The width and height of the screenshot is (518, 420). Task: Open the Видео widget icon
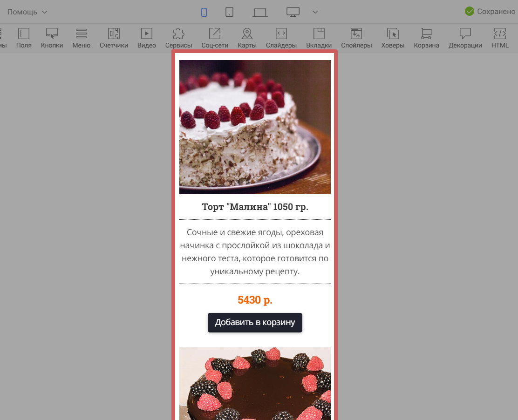[147, 34]
